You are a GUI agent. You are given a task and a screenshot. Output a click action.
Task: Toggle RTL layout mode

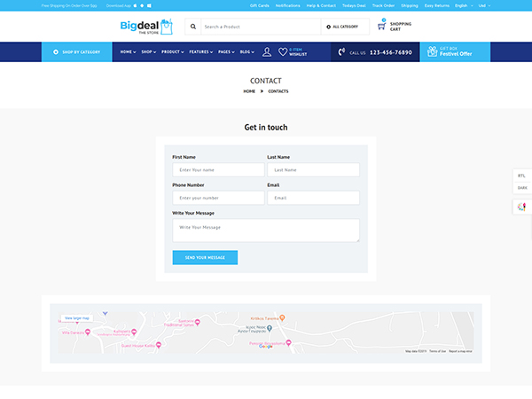click(521, 176)
